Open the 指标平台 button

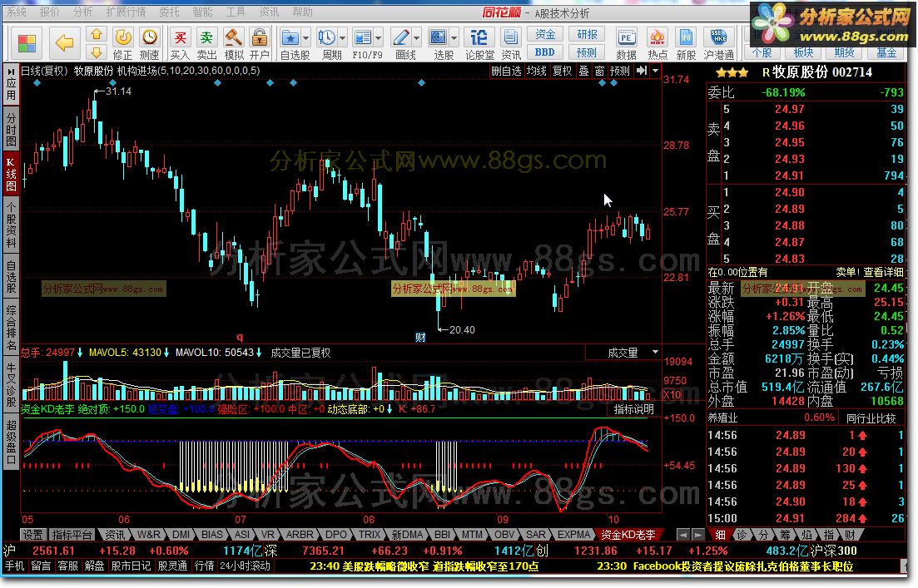[72, 535]
